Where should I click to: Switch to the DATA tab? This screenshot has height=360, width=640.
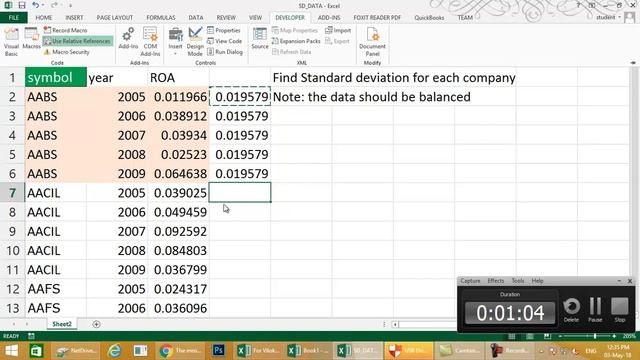(x=196, y=18)
